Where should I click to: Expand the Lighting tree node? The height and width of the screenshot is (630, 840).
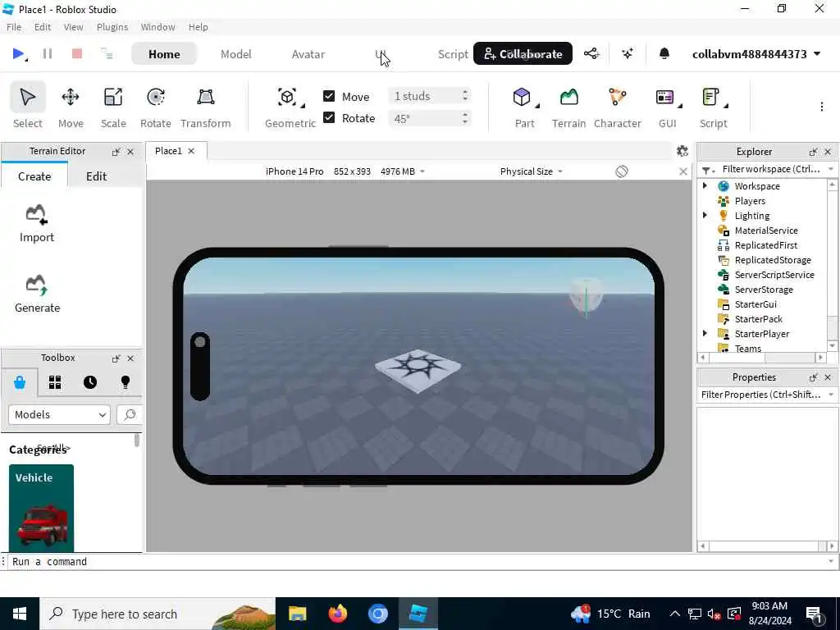(x=705, y=215)
